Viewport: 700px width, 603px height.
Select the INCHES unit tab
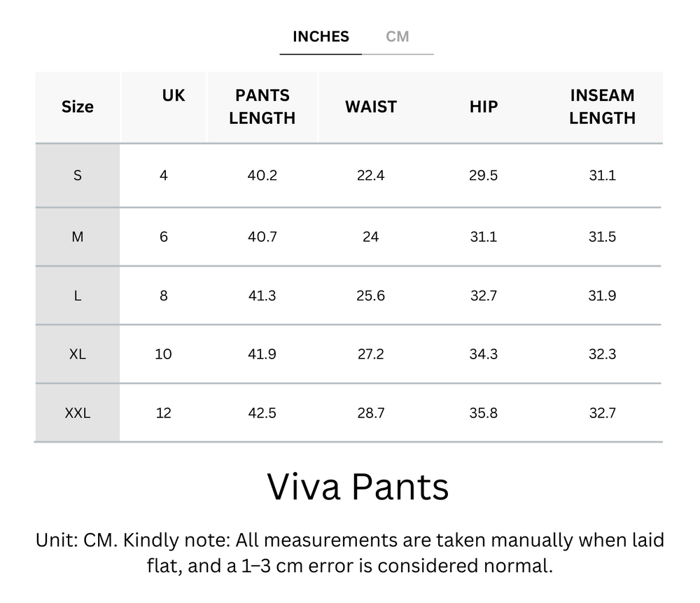point(320,36)
